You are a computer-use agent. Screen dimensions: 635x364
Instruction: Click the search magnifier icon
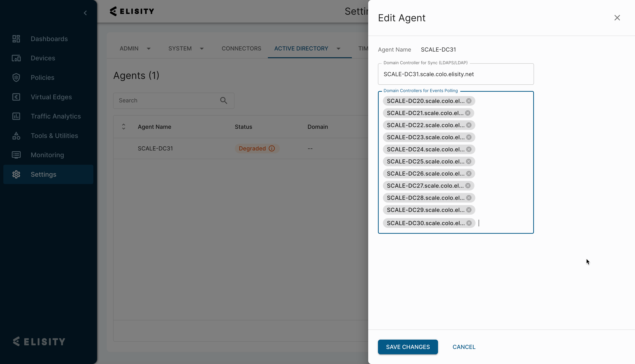pos(223,100)
